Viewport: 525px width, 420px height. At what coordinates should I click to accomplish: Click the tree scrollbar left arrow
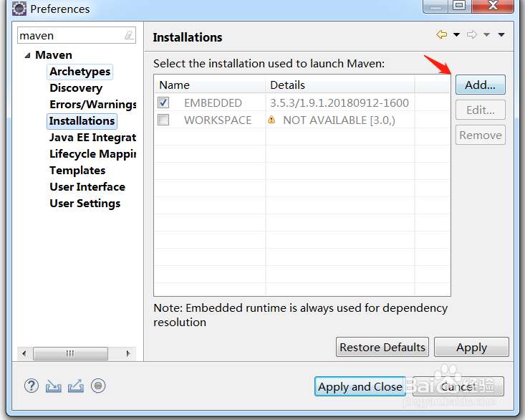point(24,353)
